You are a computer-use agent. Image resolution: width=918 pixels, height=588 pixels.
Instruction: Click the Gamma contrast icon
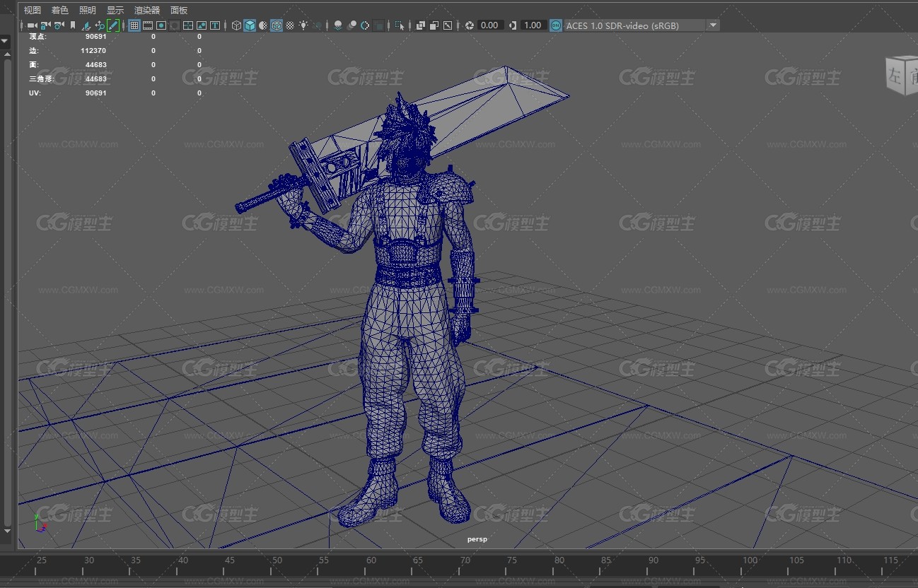513,25
